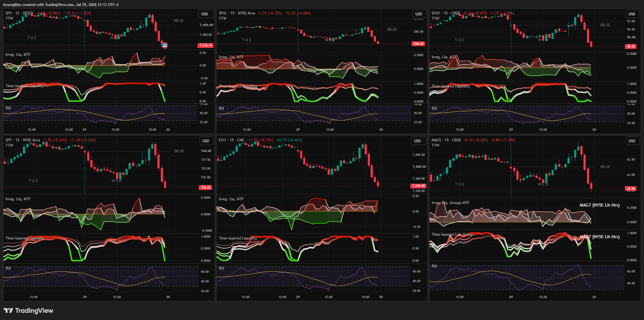Click the TTW indicator label on SPXL chart
The width and height of the screenshot is (644, 320).
223,18
